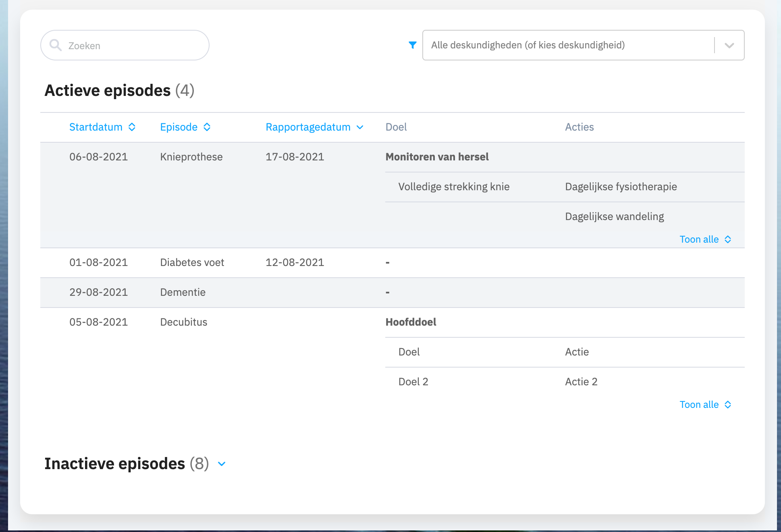Viewport: 781px width, 532px height.
Task: Click Dagelijkse wandeling action
Action: point(615,216)
